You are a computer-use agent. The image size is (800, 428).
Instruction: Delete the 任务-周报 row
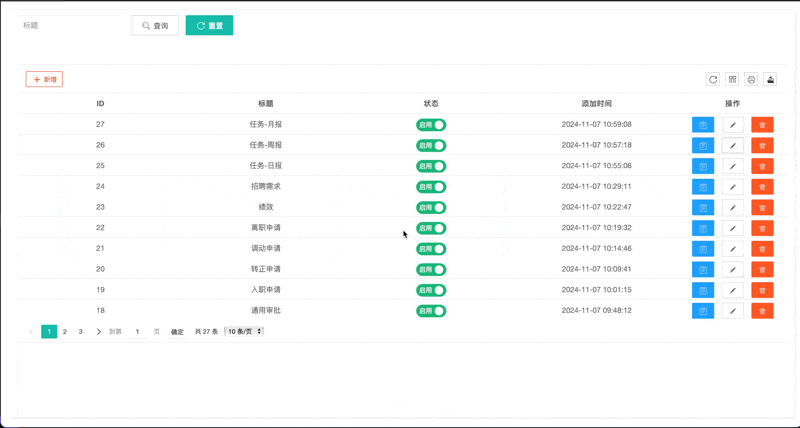click(762, 145)
